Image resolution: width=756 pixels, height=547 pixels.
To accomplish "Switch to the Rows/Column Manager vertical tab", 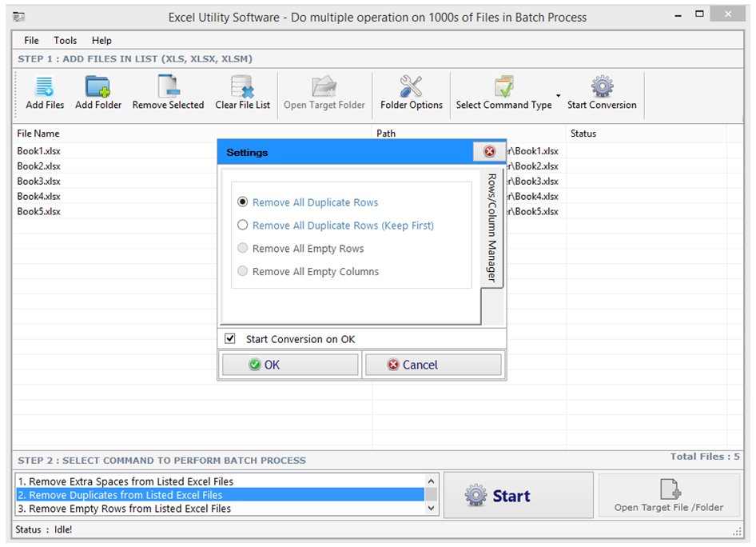I will pos(491,228).
